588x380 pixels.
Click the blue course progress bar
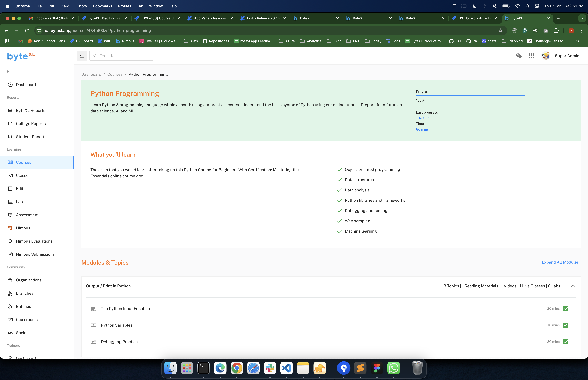pyautogui.click(x=470, y=96)
